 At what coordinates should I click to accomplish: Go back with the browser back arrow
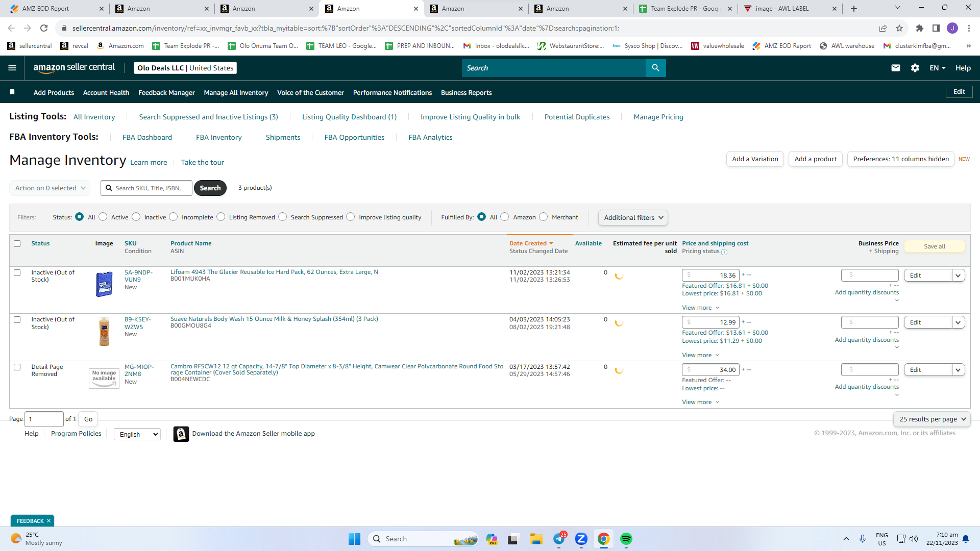(11, 28)
